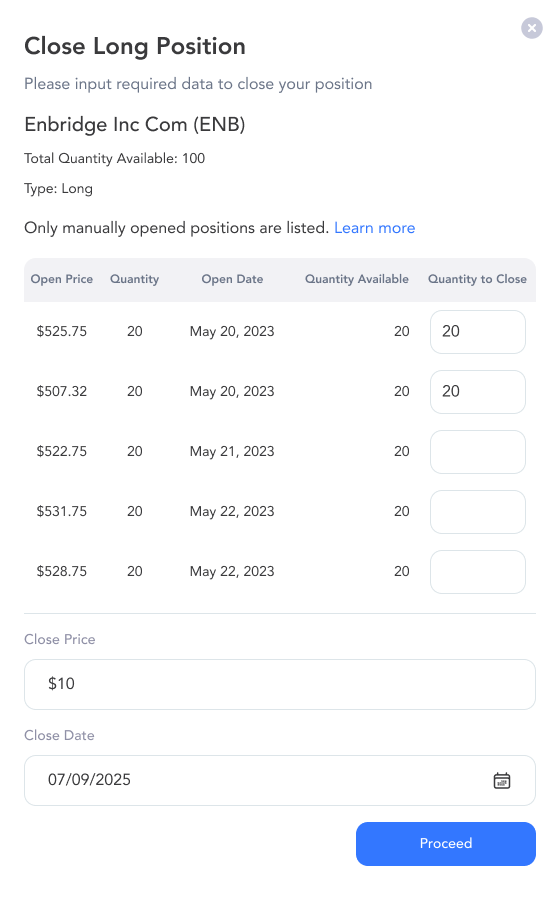Viewport: 560px width, 898px height.
Task: Focus quantity to close for $522.75 row
Action: click(478, 452)
